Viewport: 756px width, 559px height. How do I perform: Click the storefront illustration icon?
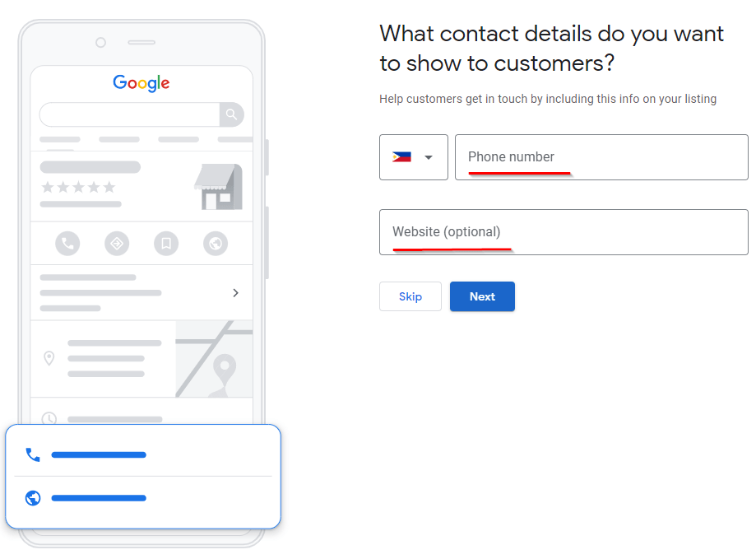[219, 187]
